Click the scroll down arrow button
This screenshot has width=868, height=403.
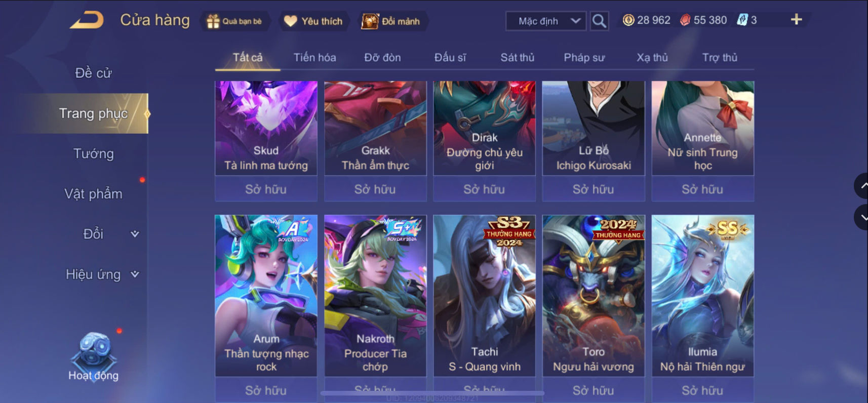(x=861, y=217)
